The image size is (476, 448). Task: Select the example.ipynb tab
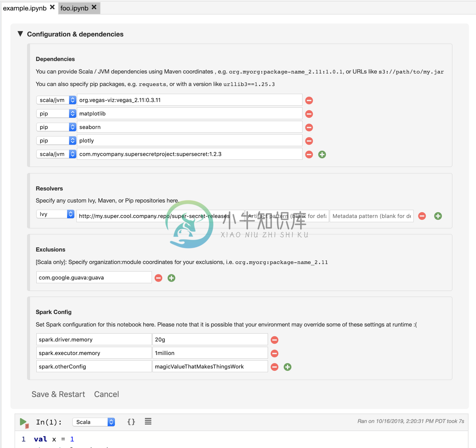[24, 8]
